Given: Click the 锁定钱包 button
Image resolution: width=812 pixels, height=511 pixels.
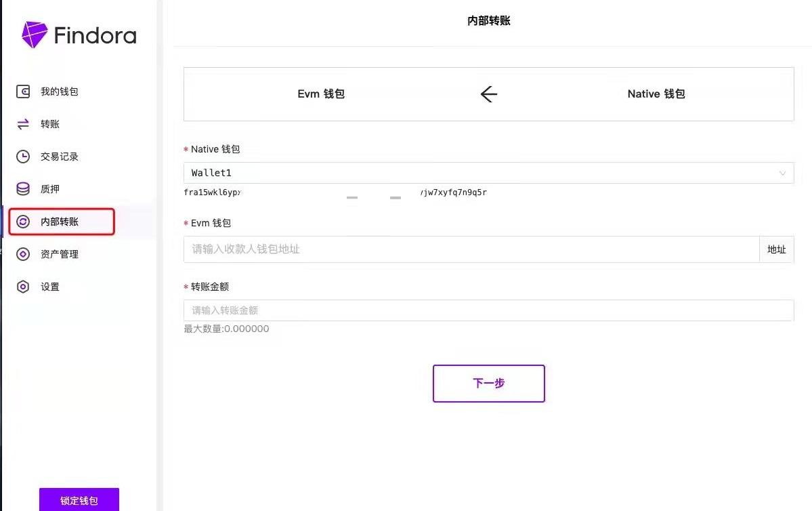Looking at the screenshot, I should (x=79, y=500).
